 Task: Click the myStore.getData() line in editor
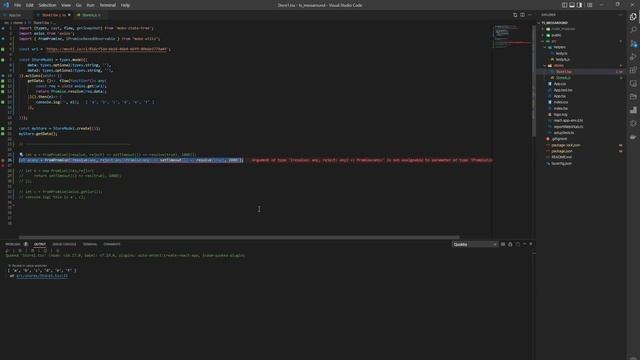coord(38,134)
